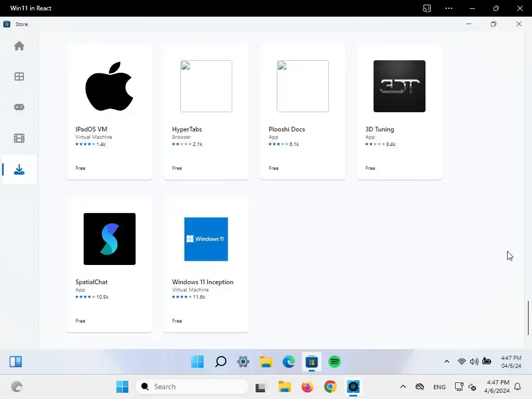
Task: Click the Plooshi Docs title text
Action: tap(287, 129)
